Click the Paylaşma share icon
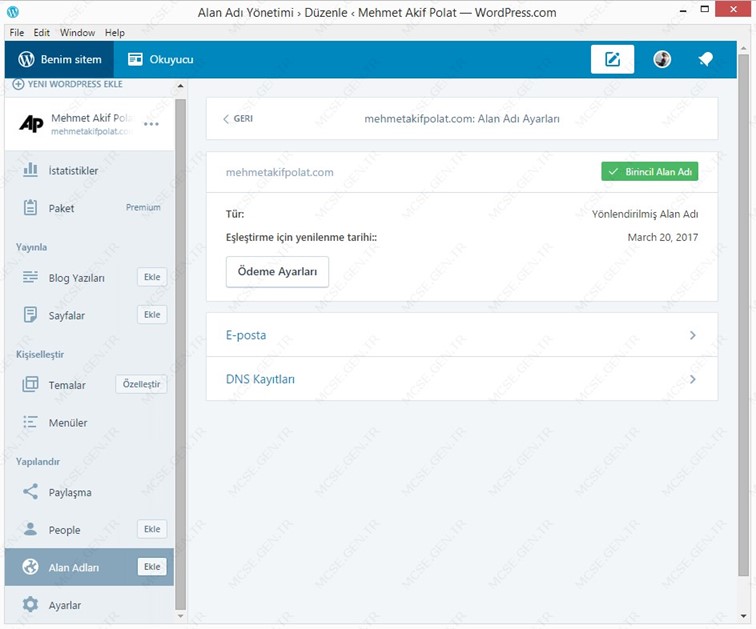 coord(30,491)
